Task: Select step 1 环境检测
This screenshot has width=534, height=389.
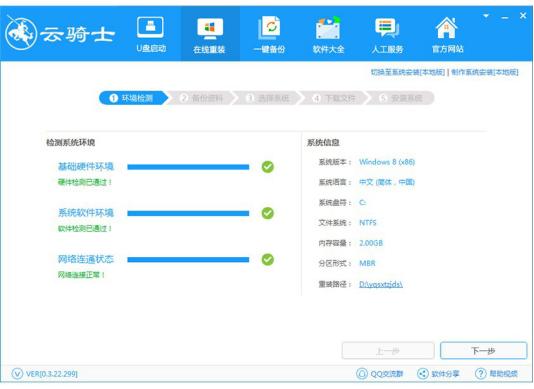Action: (x=133, y=98)
